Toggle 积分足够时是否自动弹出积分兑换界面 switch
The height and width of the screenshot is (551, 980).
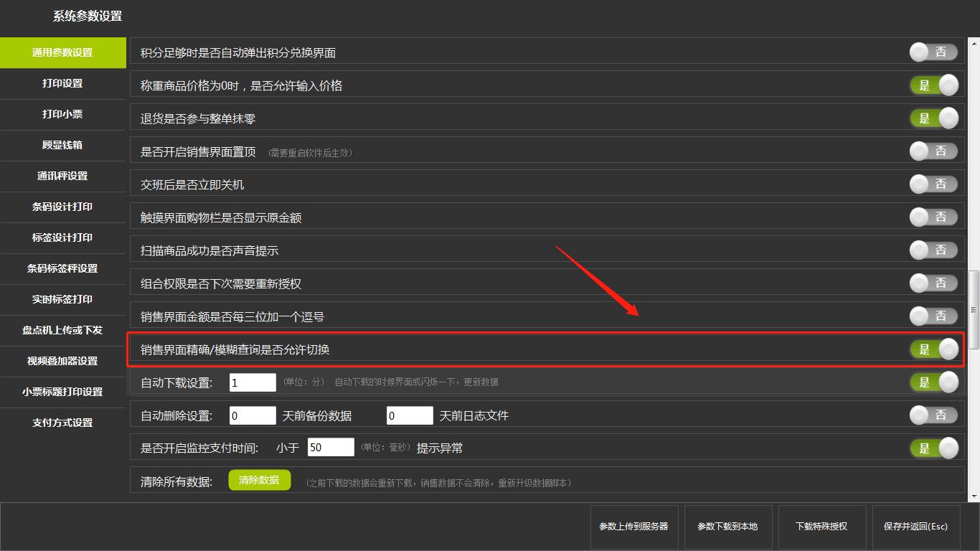pyautogui.click(x=933, y=52)
